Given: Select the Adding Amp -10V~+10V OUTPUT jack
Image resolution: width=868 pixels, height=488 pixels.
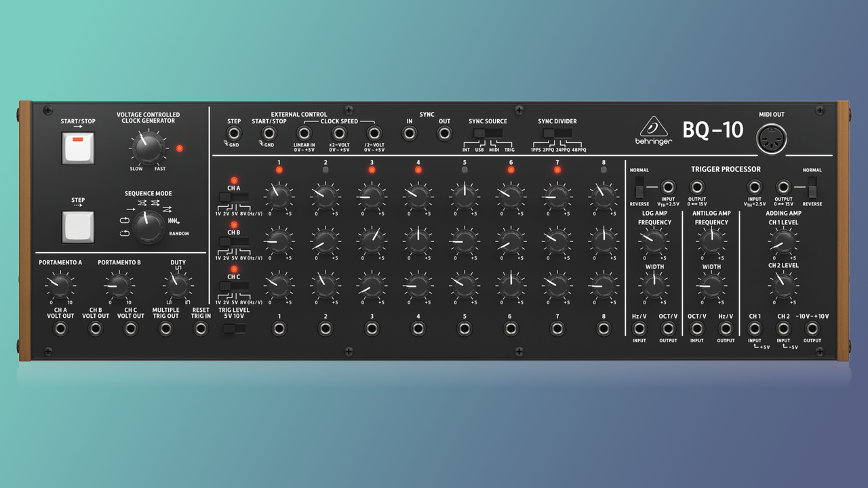Looking at the screenshot, I should click(812, 329).
